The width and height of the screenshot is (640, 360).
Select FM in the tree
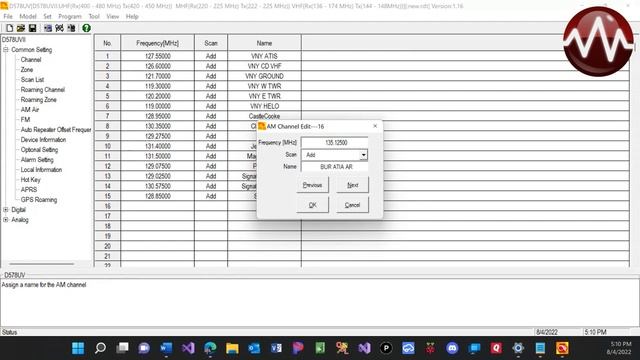pos(25,120)
